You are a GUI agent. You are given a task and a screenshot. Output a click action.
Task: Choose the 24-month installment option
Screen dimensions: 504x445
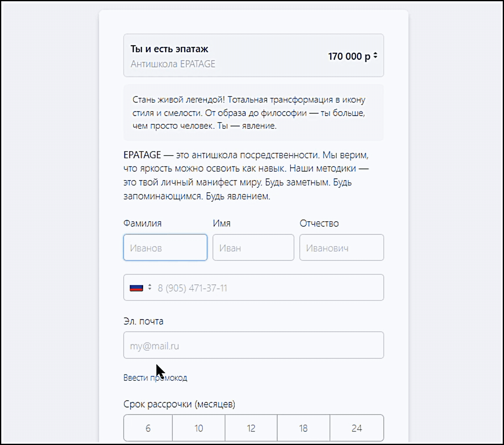coord(357,428)
